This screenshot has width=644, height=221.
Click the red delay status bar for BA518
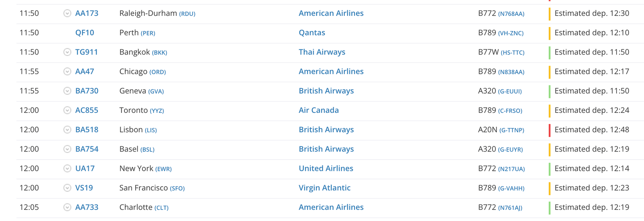point(550,130)
